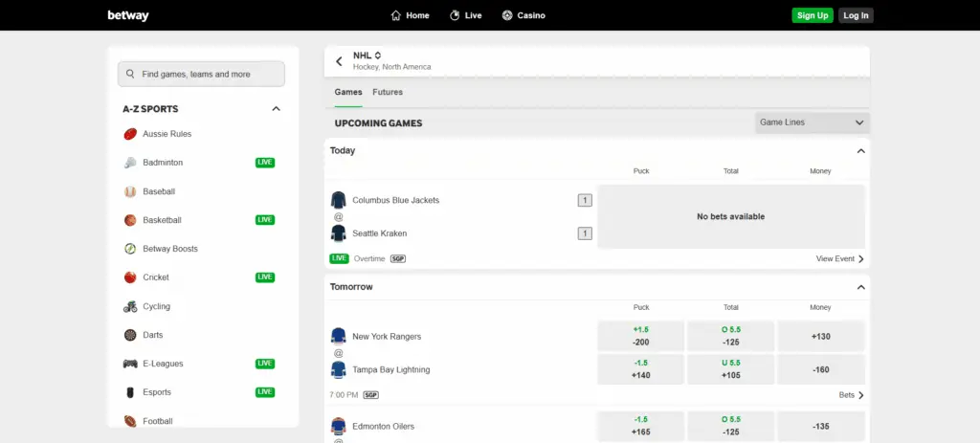
Task: Open Bets for Rangers at Lightning
Action: pyautogui.click(x=851, y=395)
